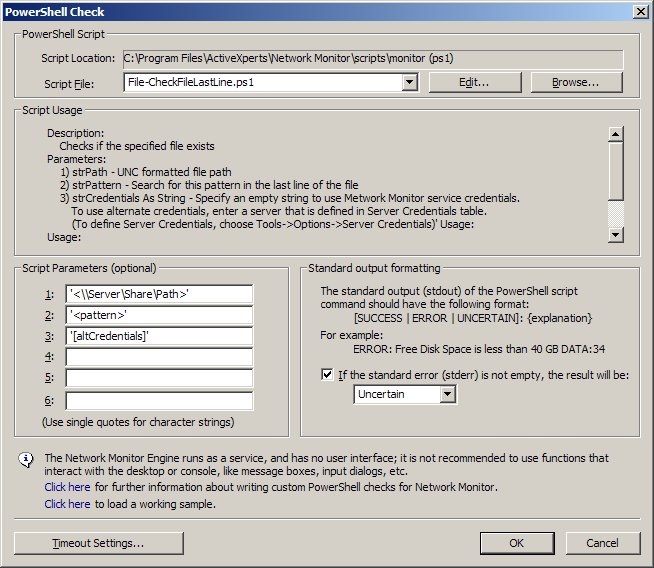This screenshot has height=568, width=654.
Task: Confirm with the OK button
Action: click(x=517, y=543)
